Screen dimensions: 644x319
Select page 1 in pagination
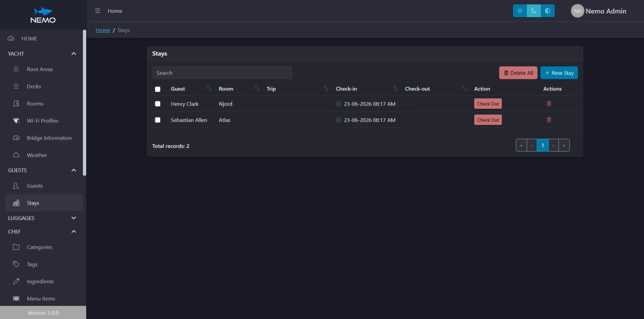tap(543, 145)
